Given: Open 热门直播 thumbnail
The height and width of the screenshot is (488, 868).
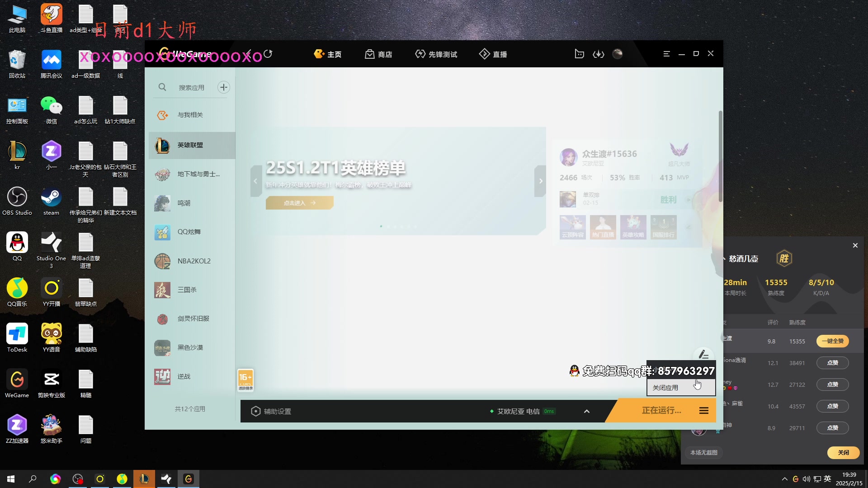Looking at the screenshot, I should pyautogui.click(x=603, y=227).
